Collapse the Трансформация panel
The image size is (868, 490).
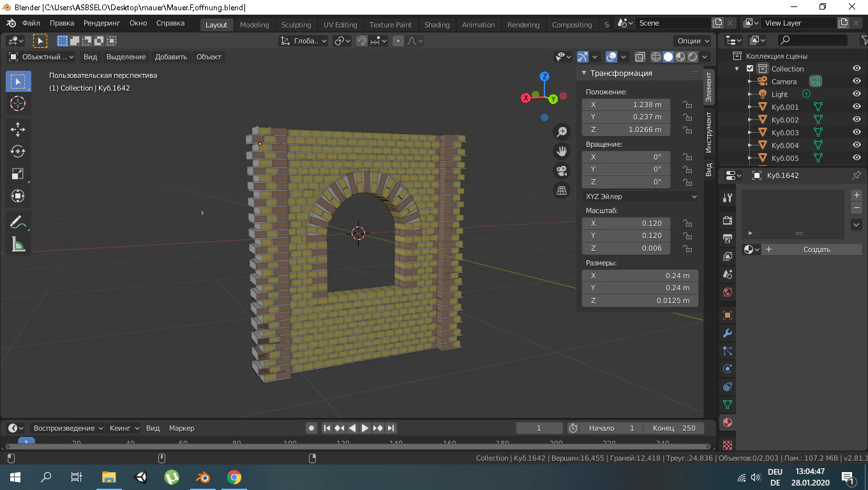point(583,73)
